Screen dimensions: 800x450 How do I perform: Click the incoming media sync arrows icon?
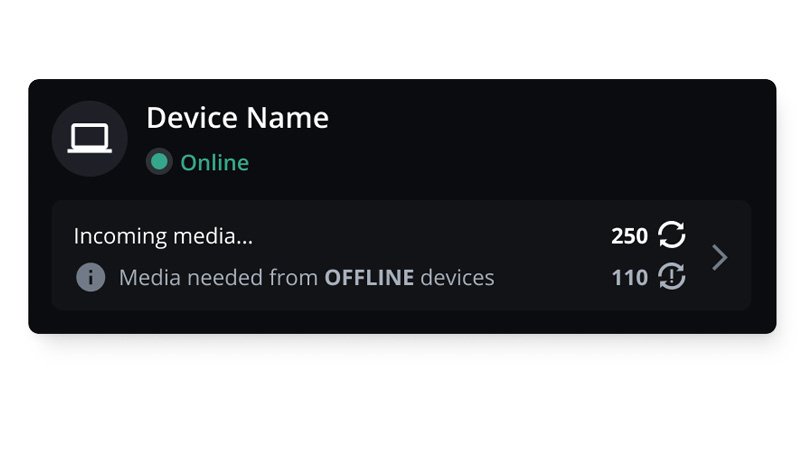click(x=671, y=235)
